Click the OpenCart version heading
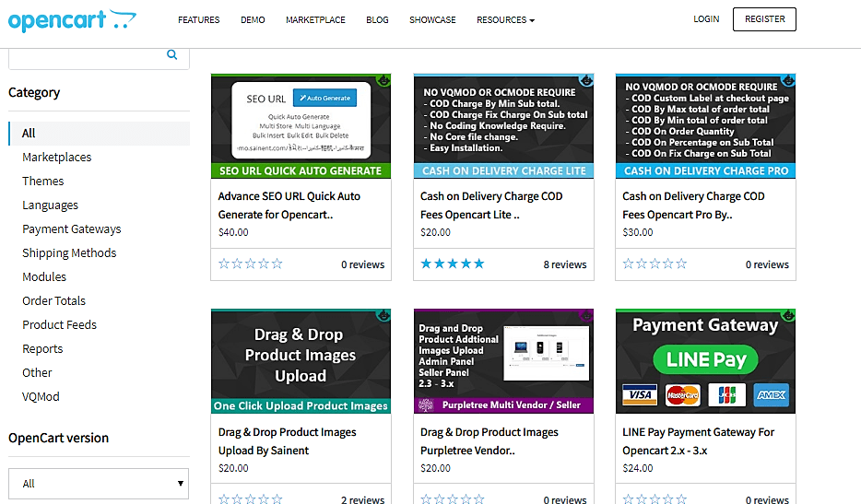Viewport: 861px width, 504px height. [59, 438]
